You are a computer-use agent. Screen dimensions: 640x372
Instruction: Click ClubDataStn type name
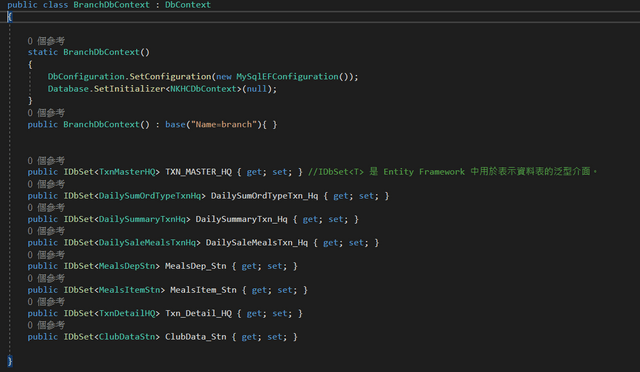[127, 337]
